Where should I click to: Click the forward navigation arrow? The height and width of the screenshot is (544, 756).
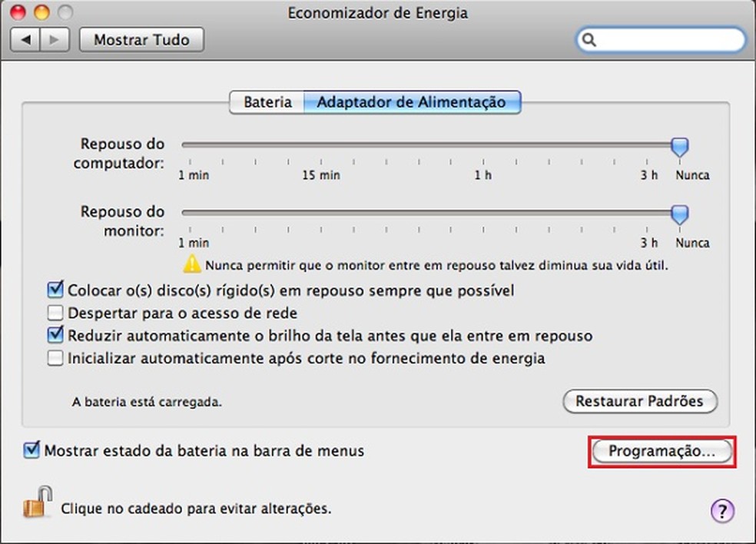[x=55, y=39]
